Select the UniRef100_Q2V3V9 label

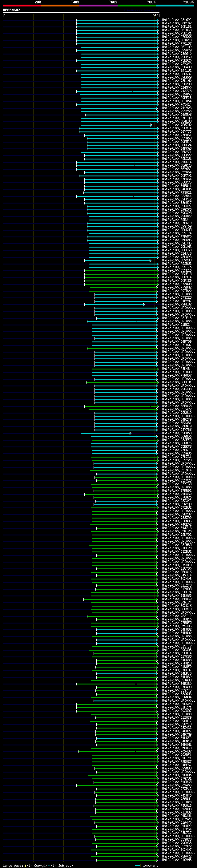coord(176,64)
